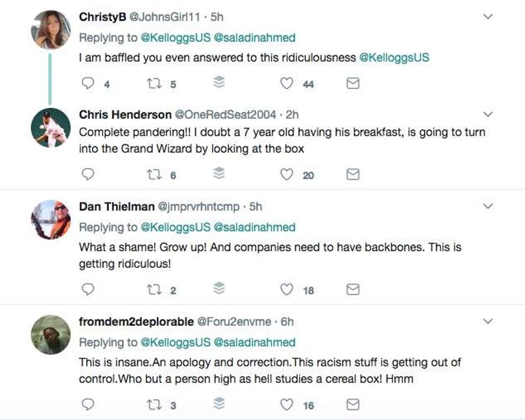Image resolution: width=525 pixels, height=420 pixels.
Task: Expand options menu on ChristyB's tweet
Action: pyautogui.click(x=488, y=17)
